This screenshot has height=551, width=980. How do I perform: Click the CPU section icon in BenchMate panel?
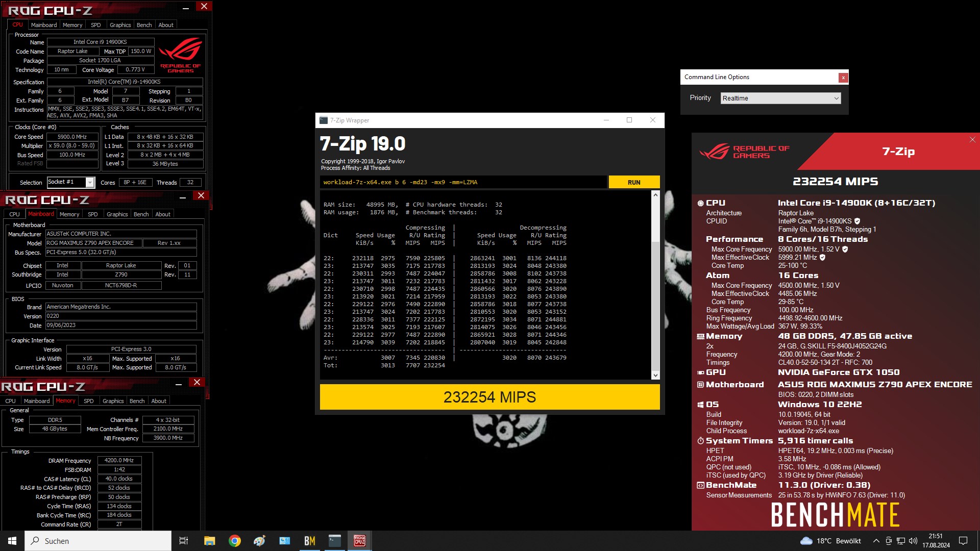coord(700,203)
